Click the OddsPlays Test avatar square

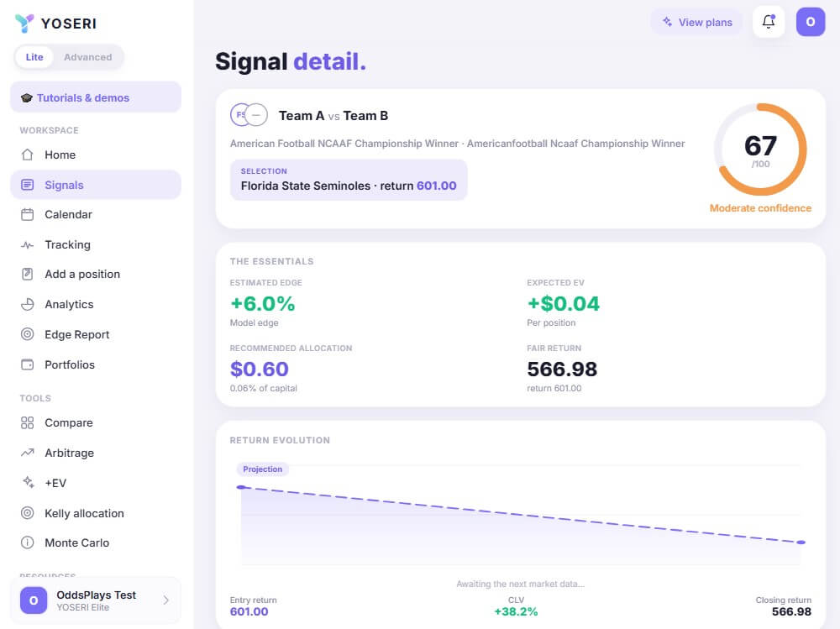tap(34, 600)
